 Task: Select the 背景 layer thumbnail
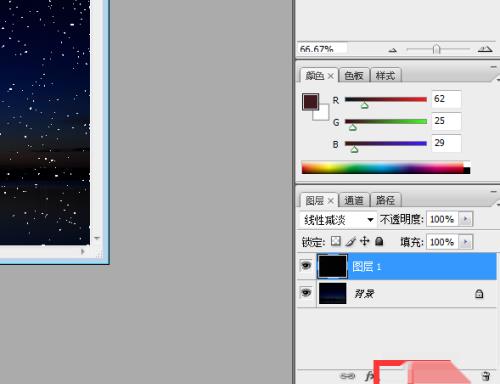(333, 293)
